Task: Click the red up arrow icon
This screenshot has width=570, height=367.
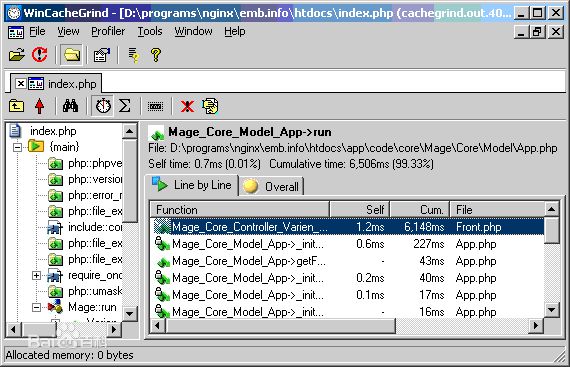Action: (x=40, y=106)
